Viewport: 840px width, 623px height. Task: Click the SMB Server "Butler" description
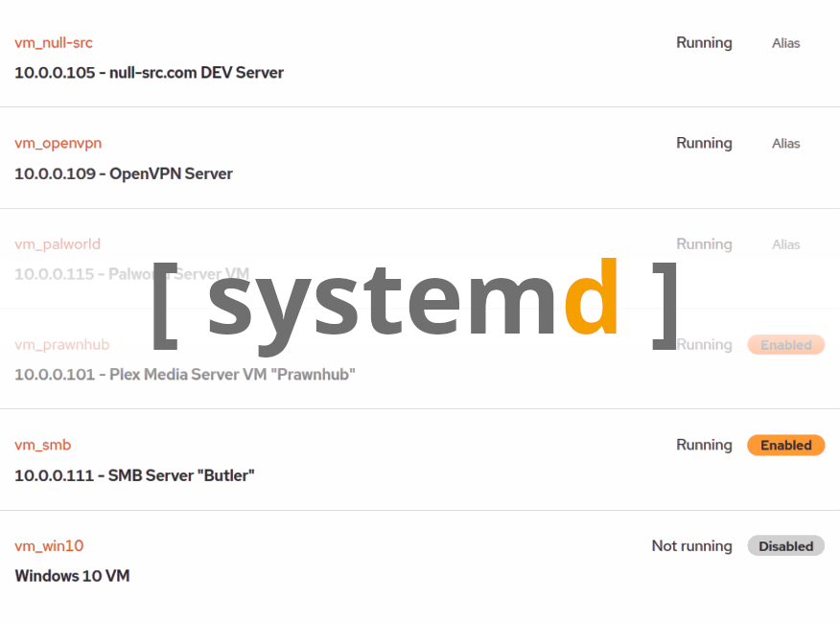[134, 475]
